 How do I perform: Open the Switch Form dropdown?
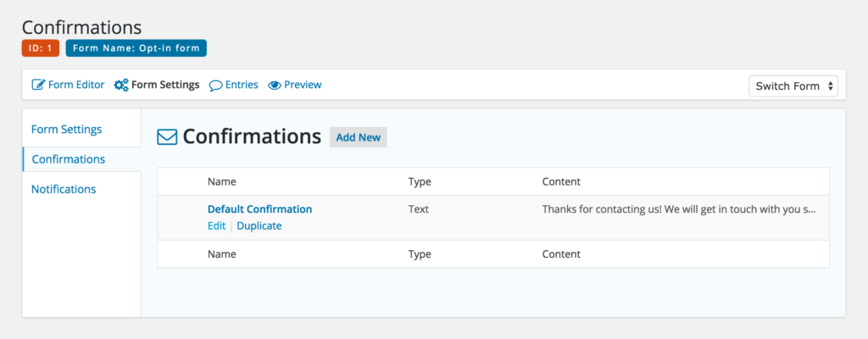tap(793, 86)
